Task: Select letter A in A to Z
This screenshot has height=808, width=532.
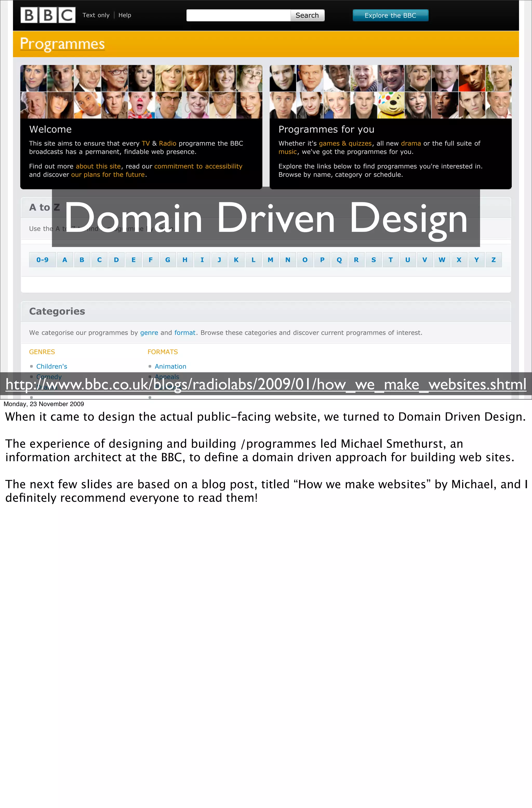Action: pos(65,260)
